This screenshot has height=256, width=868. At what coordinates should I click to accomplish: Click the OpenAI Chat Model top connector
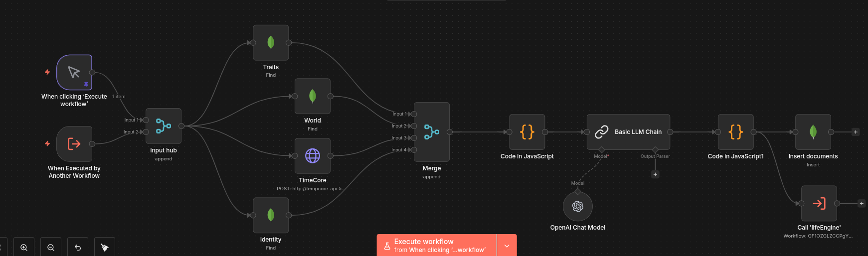point(578,191)
